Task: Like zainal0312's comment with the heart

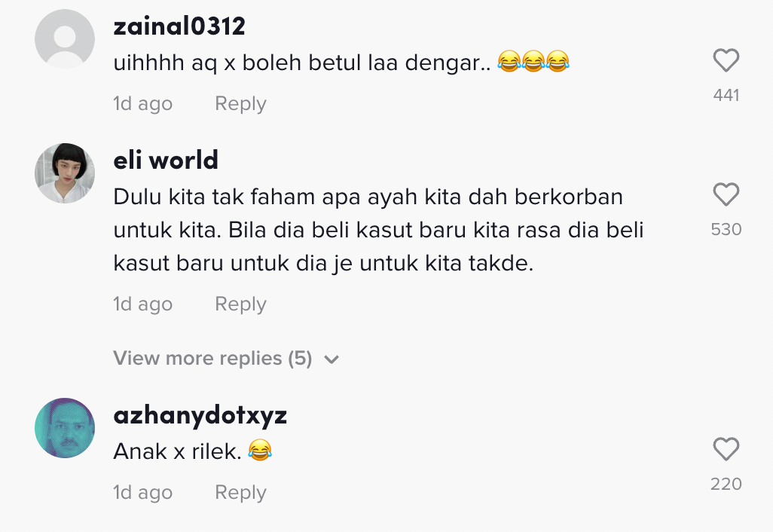Action: (x=726, y=60)
